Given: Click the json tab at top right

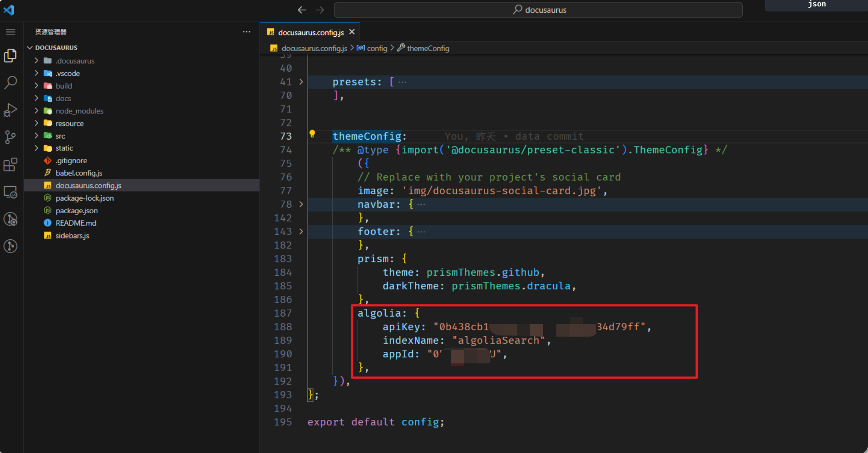Looking at the screenshot, I should point(816,5).
